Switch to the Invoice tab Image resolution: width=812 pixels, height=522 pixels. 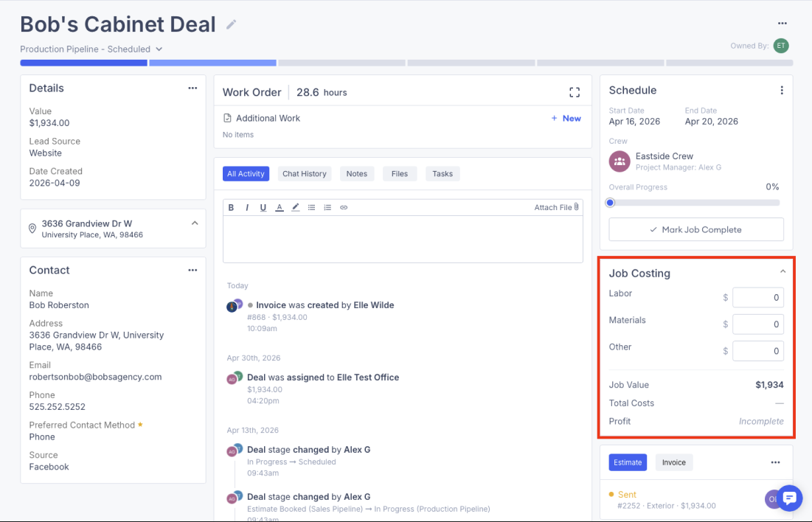674,462
